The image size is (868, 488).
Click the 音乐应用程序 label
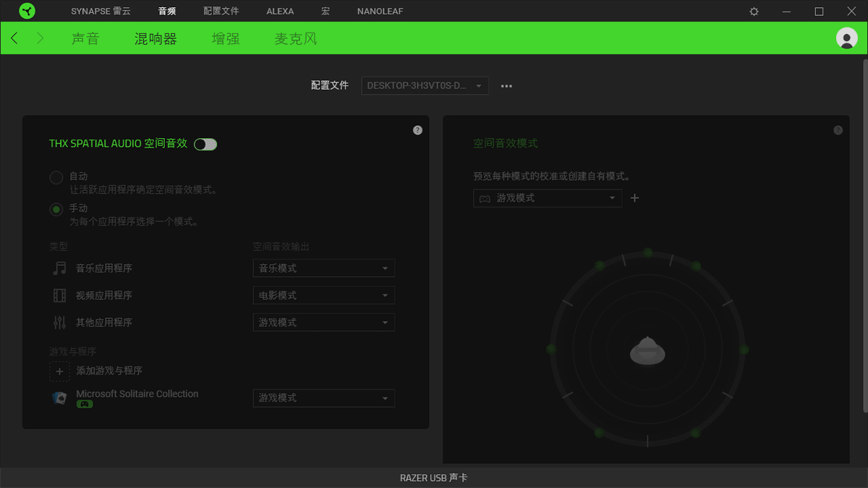click(104, 268)
